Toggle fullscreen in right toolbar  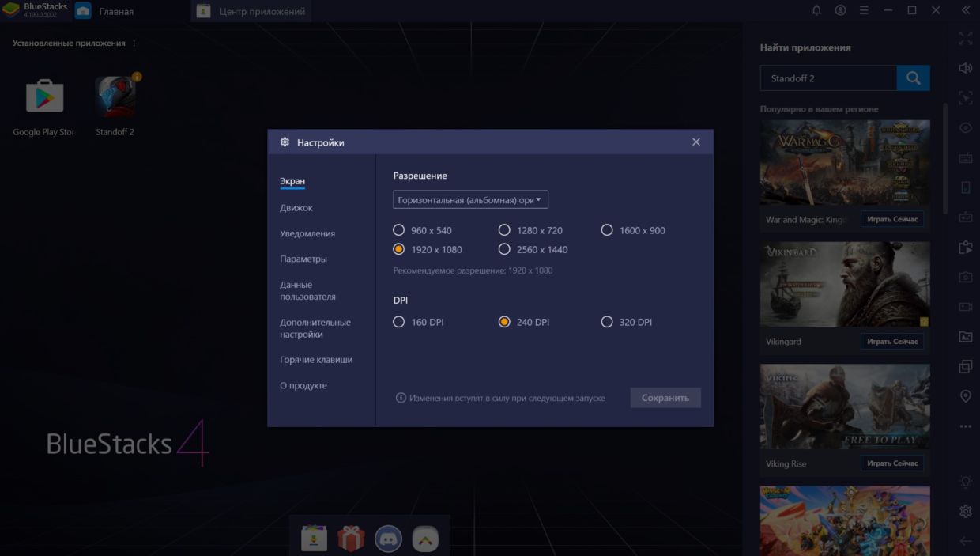965,38
